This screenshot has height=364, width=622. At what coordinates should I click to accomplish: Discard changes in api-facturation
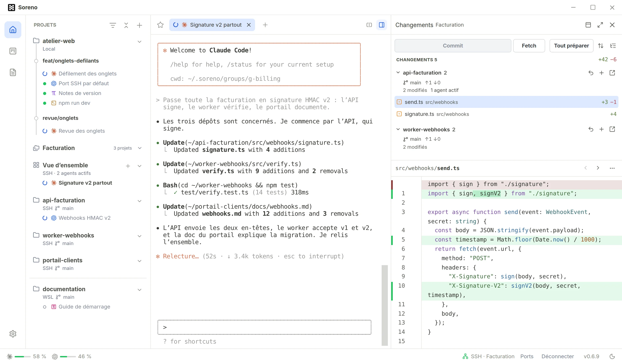point(591,73)
